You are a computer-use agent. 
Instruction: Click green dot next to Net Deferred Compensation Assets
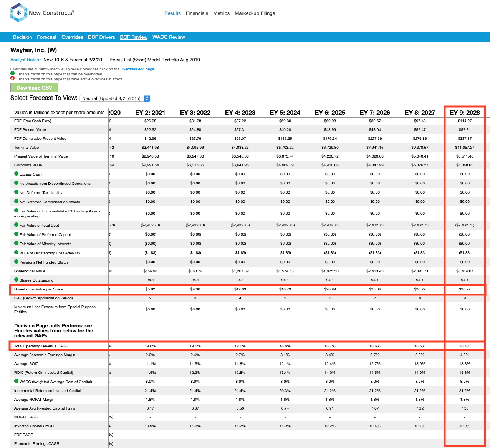click(x=17, y=201)
